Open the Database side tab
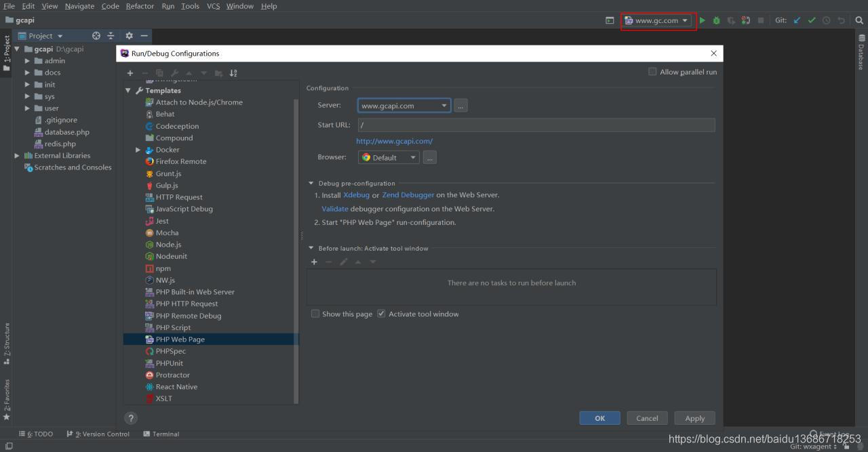This screenshot has height=452, width=868. (861, 53)
